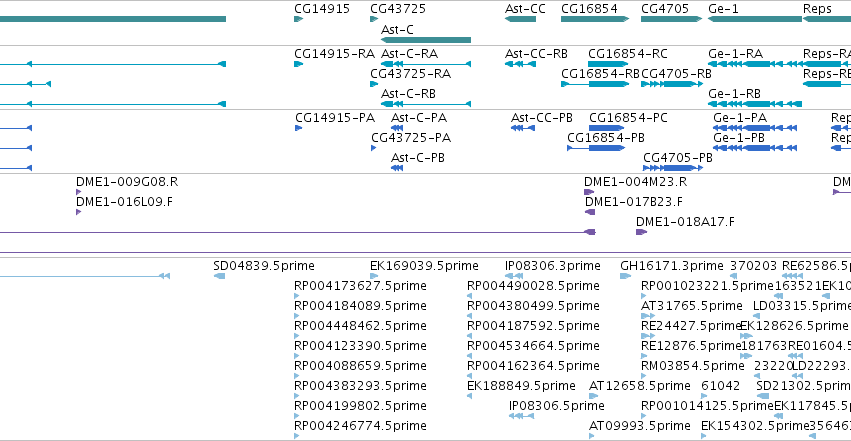Click EST RP004383293.5prime
This screenshot has width=851, height=441.
click(x=360, y=386)
